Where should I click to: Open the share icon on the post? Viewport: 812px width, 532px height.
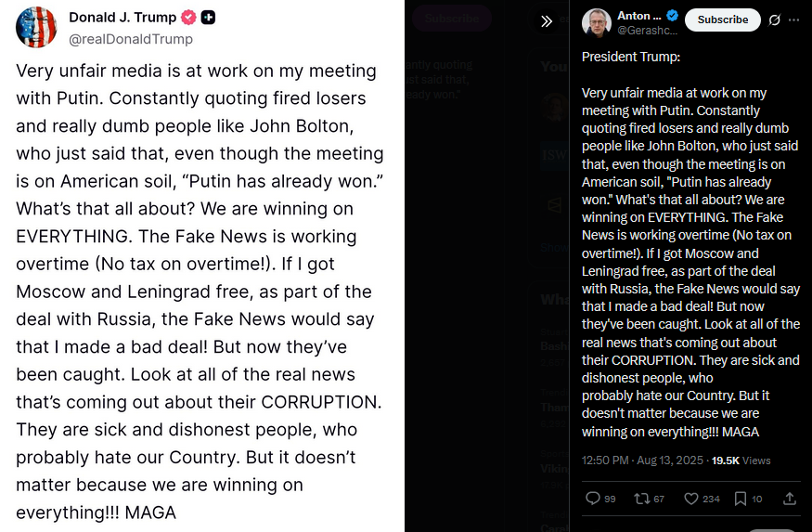pyautogui.click(x=790, y=499)
